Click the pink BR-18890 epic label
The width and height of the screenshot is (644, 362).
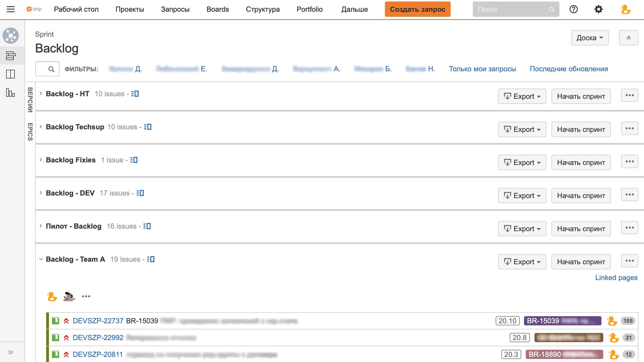click(x=564, y=354)
